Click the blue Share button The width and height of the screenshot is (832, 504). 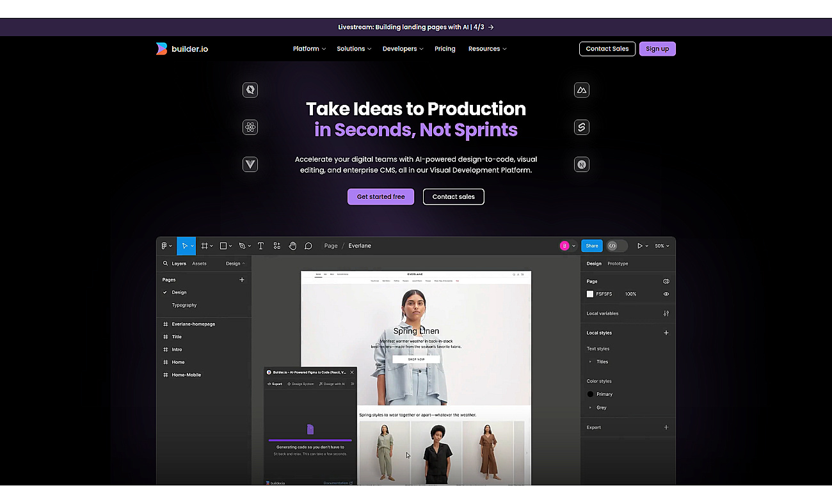pyautogui.click(x=592, y=246)
